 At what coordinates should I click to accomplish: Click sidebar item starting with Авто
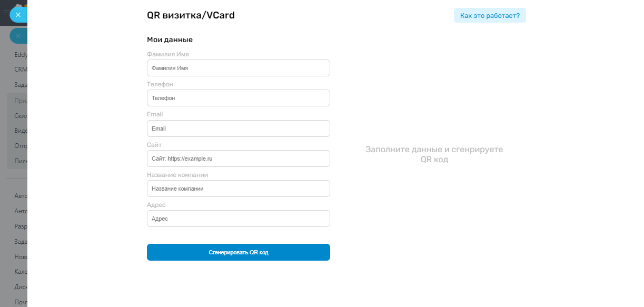point(21,196)
